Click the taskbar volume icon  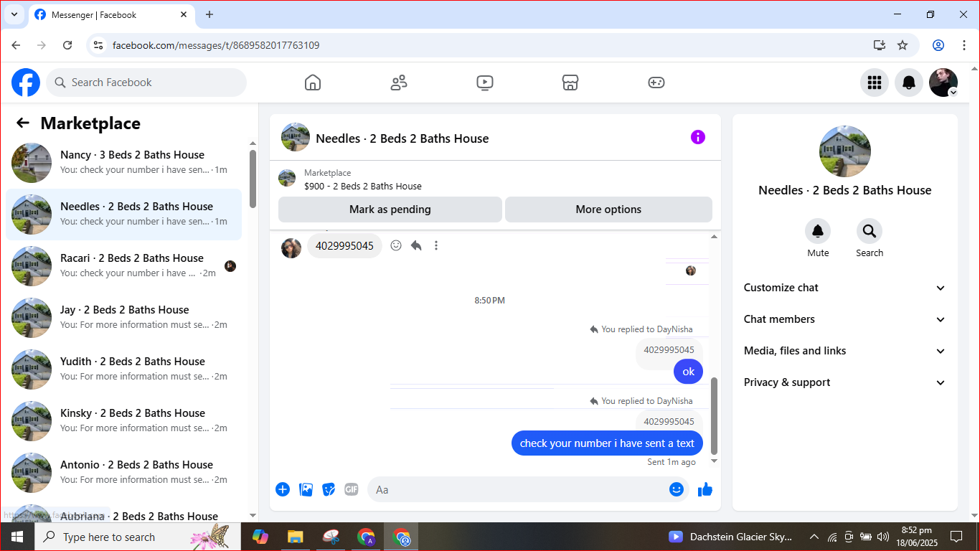coord(883,537)
